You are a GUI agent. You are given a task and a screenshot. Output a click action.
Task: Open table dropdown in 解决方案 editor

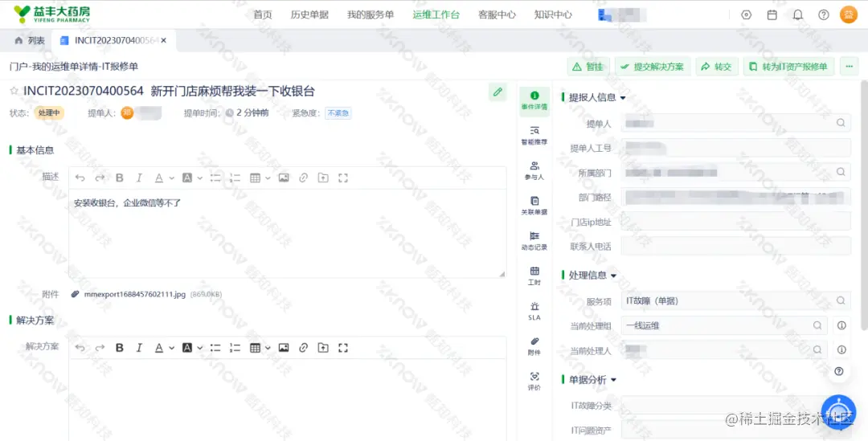[x=268, y=348]
